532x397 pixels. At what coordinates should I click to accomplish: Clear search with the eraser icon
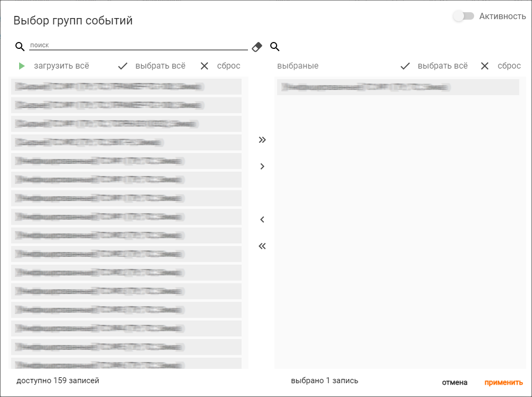tap(257, 47)
